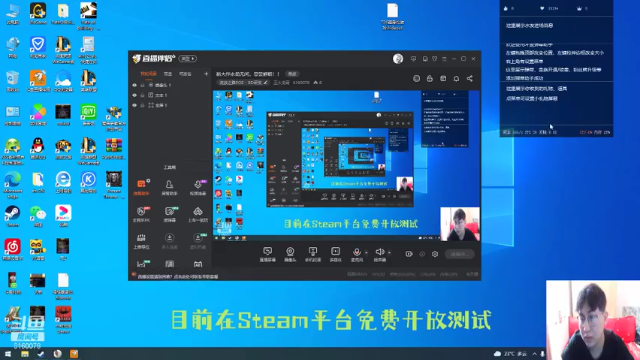This screenshot has height=360, width=640.
Task: Open the orange highlighted tool in toolbox
Action: (141, 187)
